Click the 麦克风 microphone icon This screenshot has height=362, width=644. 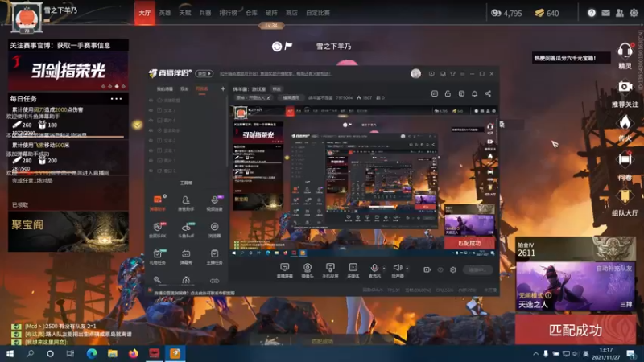point(374,268)
